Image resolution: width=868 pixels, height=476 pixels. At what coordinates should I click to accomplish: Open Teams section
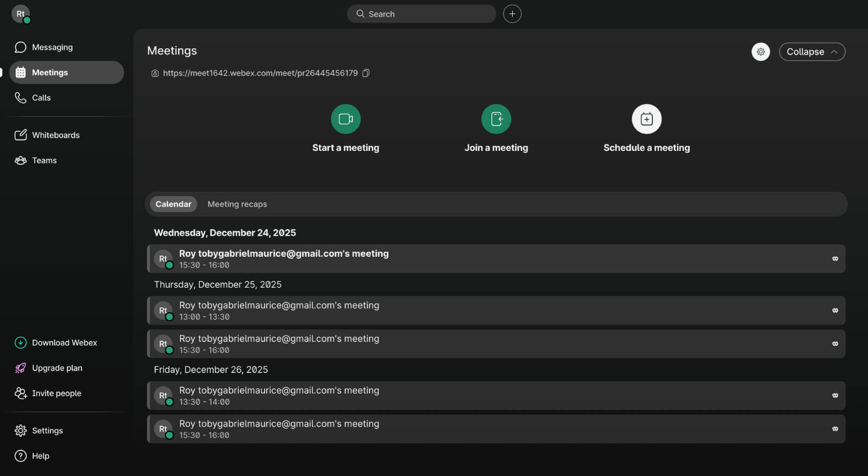coord(66,160)
